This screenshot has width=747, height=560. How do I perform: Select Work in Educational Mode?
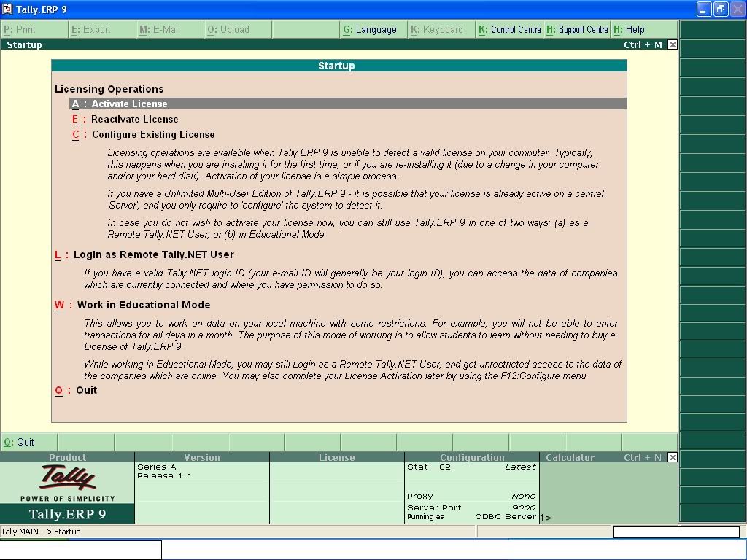pyautogui.click(x=133, y=306)
